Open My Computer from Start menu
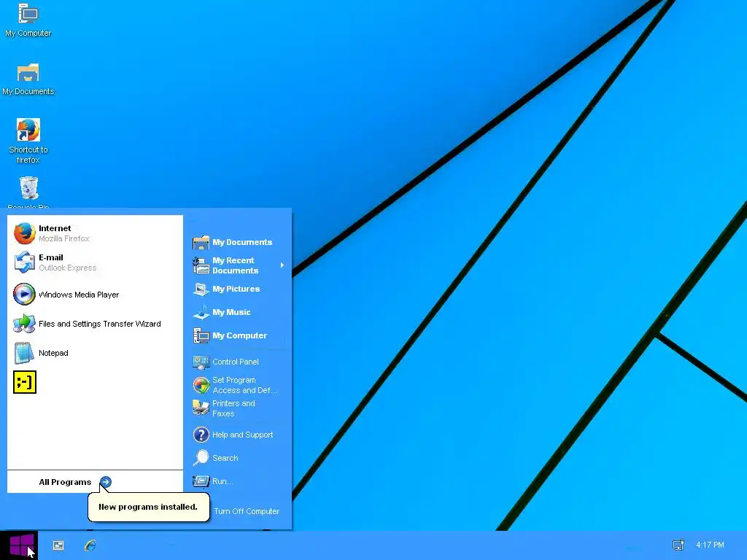The width and height of the screenshot is (747, 560). coord(237,335)
